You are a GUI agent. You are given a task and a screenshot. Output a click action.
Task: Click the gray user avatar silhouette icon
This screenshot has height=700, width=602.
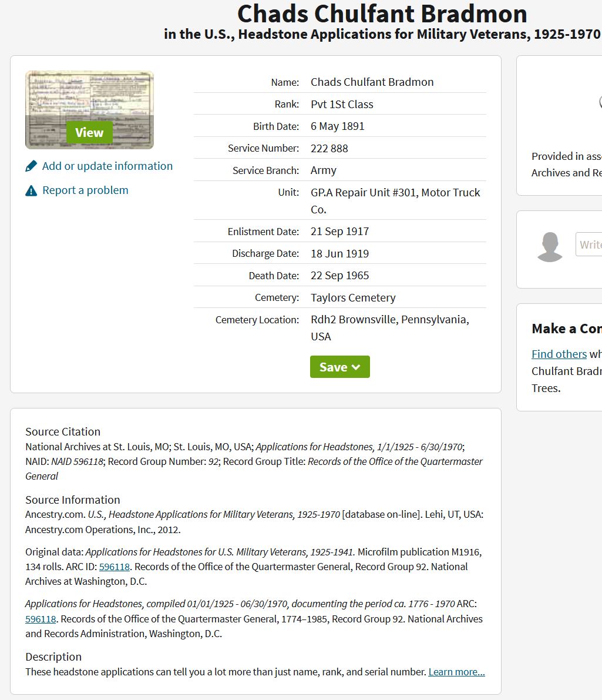[x=550, y=247]
